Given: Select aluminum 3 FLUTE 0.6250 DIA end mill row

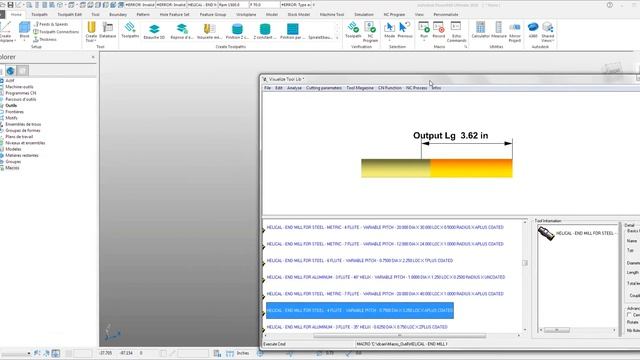Looking at the screenshot, I should pyautogui.click(x=357, y=327).
